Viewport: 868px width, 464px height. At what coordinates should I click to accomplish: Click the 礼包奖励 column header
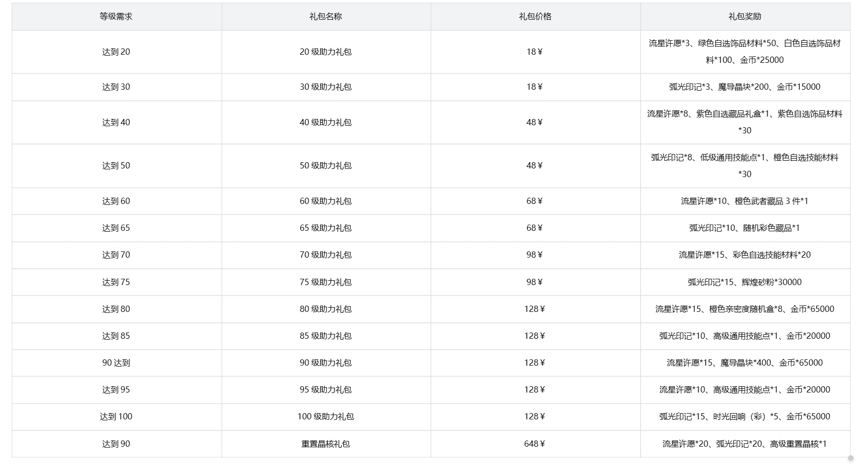[x=745, y=16]
